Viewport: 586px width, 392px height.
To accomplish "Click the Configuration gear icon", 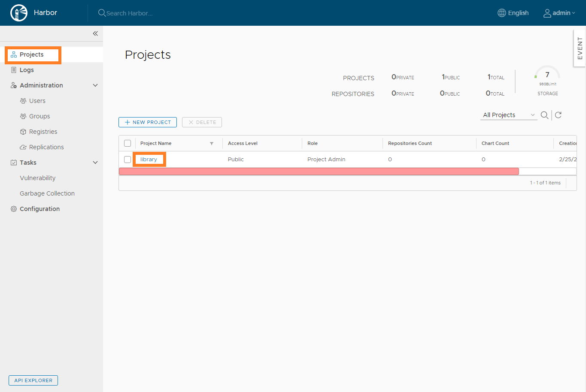I will pos(14,209).
